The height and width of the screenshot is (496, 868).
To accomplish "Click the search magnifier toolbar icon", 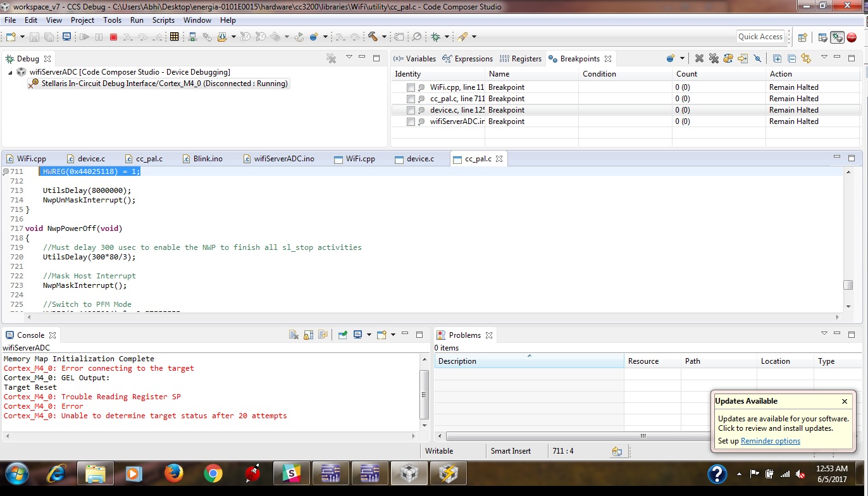I will click(417, 37).
